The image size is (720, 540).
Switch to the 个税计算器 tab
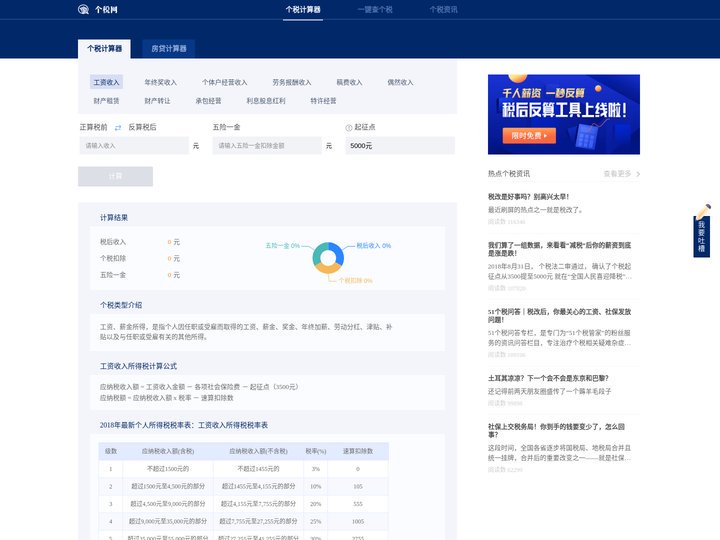(104, 49)
